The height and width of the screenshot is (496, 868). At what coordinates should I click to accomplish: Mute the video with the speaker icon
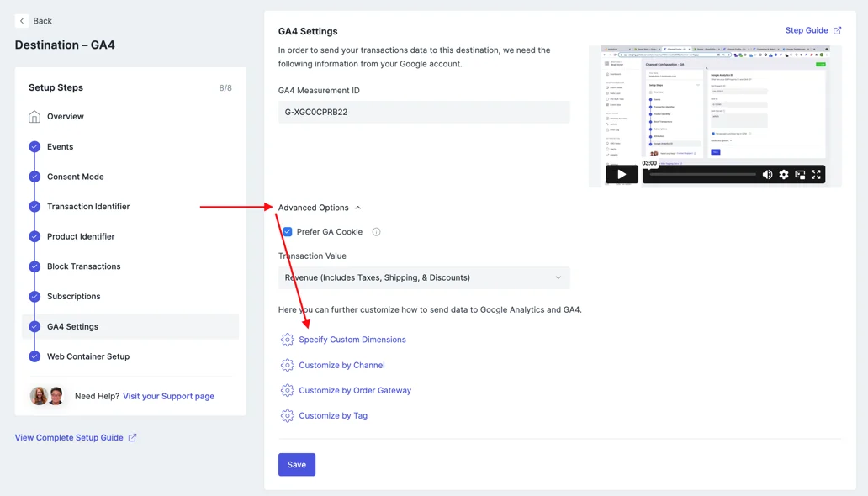(767, 174)
